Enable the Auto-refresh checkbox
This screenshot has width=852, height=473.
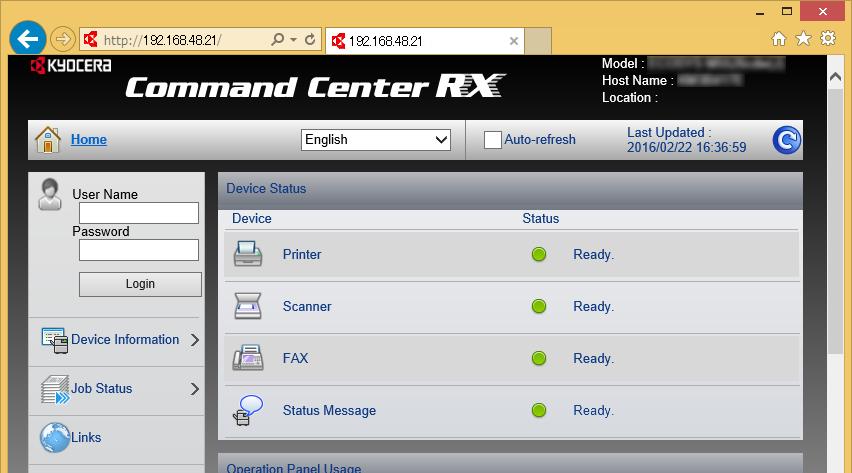tap(492, 140)
